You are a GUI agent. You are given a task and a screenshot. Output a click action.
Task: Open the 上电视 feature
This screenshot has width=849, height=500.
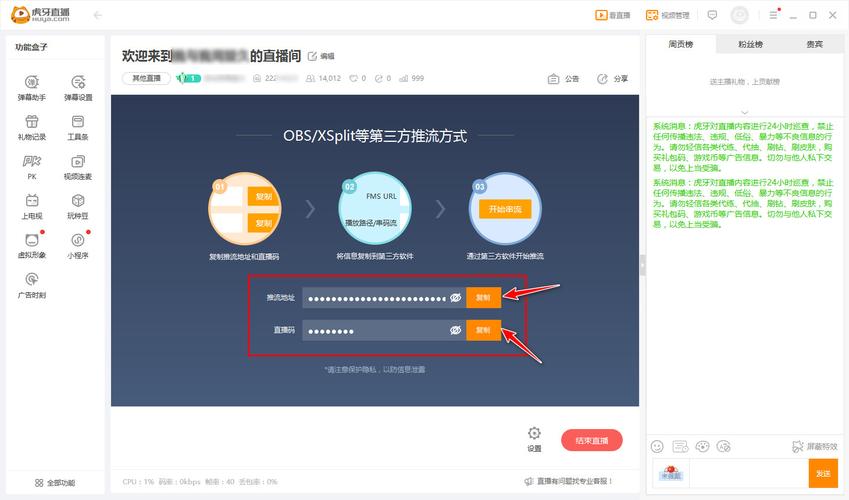31,206
